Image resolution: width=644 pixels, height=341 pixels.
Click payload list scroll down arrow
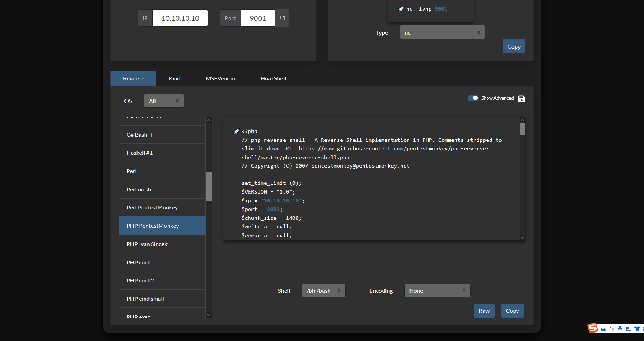click(x=208, y=315)
